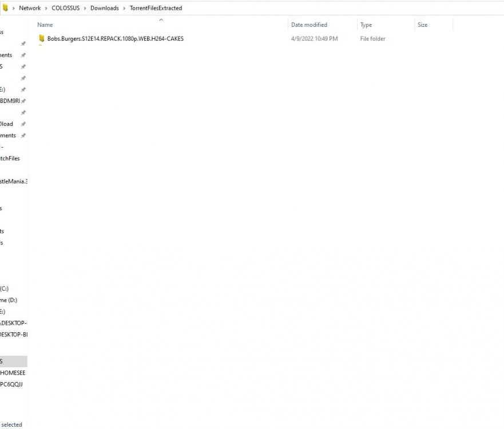Click pin icon beside Dload item
Screen dimensions: 504x429
[x=23, y=124]
